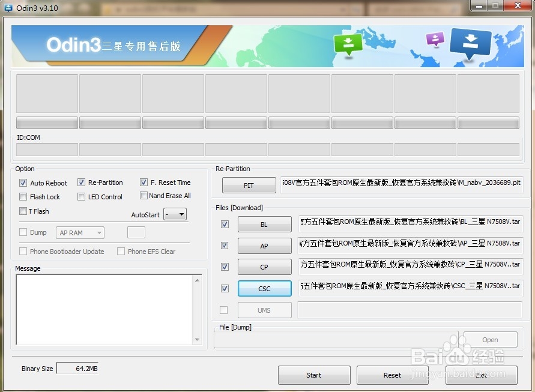
Task: Enable the LED Control checkbox
Action: [x=81, y=197]
